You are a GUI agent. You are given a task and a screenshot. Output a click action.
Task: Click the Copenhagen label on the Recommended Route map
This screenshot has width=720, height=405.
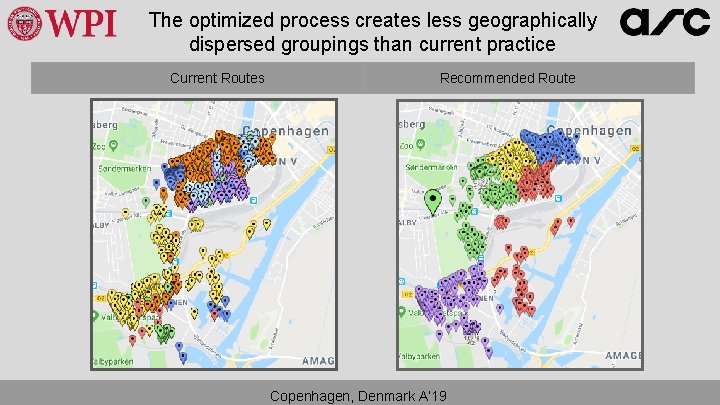tap(590, 130)
